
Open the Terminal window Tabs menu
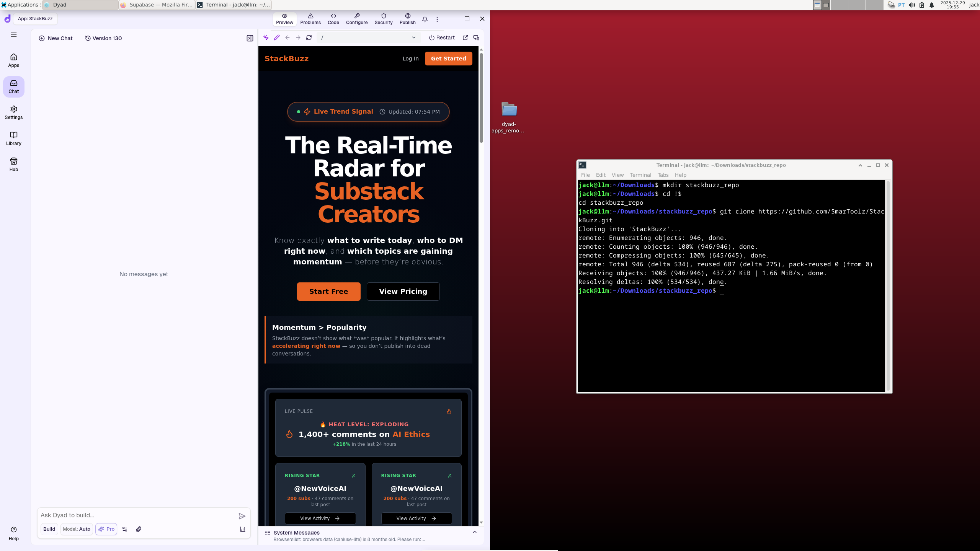coord(663,175)
